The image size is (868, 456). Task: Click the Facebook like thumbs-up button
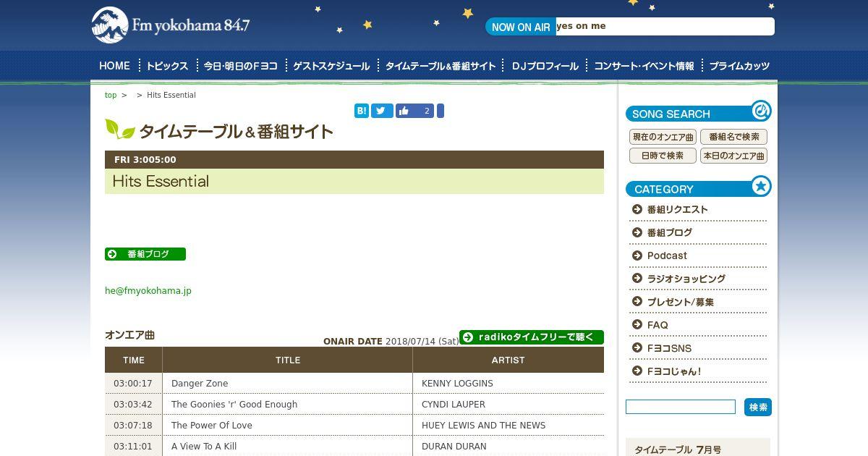click(414, 111)
